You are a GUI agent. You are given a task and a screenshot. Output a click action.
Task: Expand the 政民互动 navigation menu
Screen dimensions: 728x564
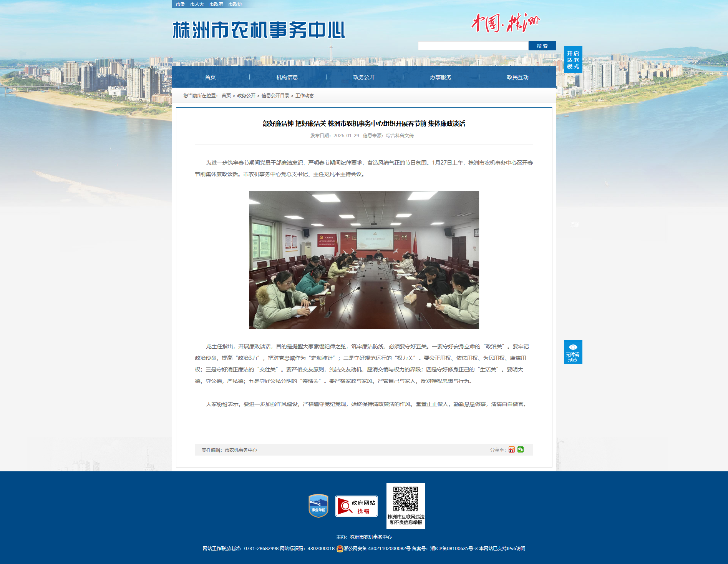point(517,77)
